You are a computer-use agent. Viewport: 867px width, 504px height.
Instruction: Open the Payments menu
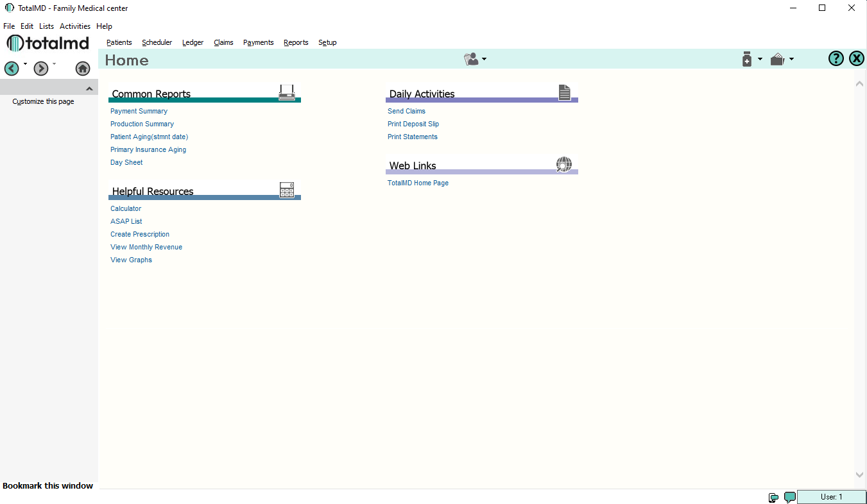pos(259,42)
